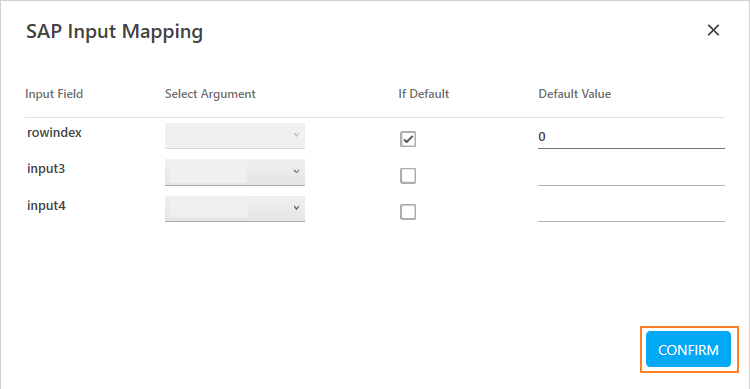The width and height of the screenshot is (750, 389).
Task: Select the input3 row label
Action: pos(46,169)
